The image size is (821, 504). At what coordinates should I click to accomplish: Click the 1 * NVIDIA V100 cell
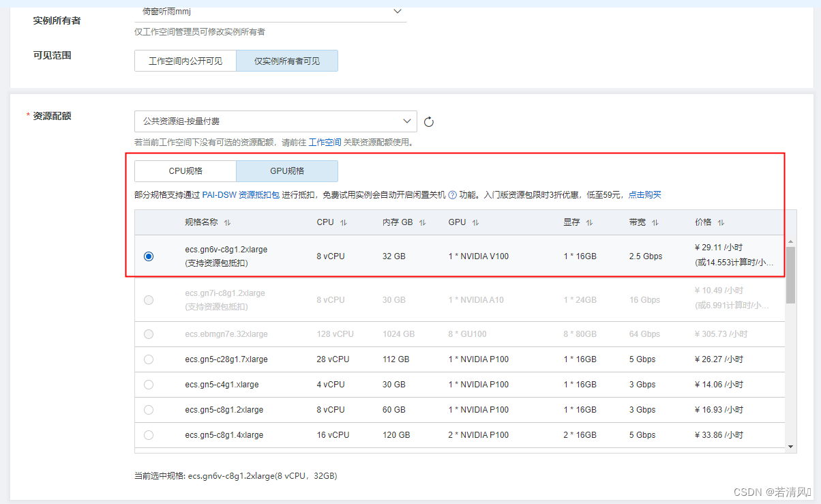[x=479, y=256]
